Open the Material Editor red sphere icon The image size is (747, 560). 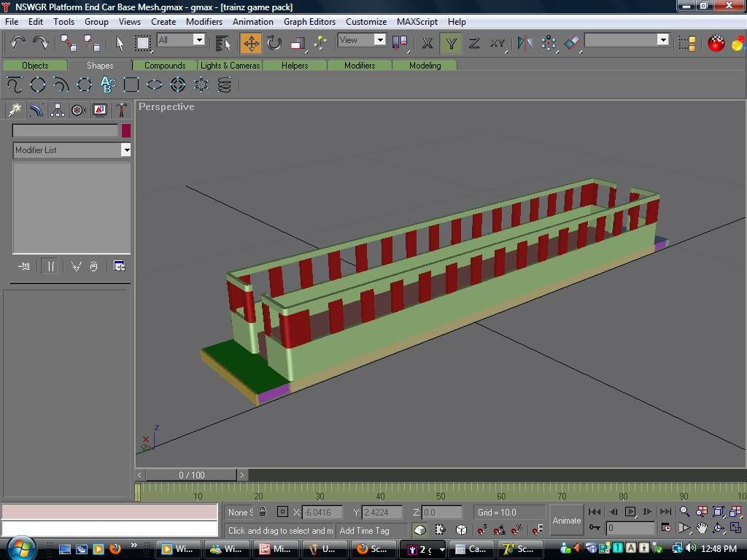point(716,43)
